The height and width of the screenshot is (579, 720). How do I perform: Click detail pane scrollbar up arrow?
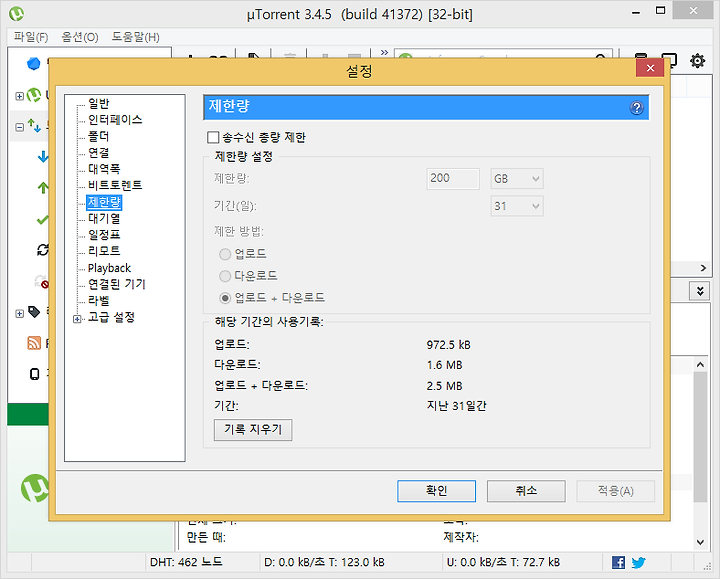[700, 365]
